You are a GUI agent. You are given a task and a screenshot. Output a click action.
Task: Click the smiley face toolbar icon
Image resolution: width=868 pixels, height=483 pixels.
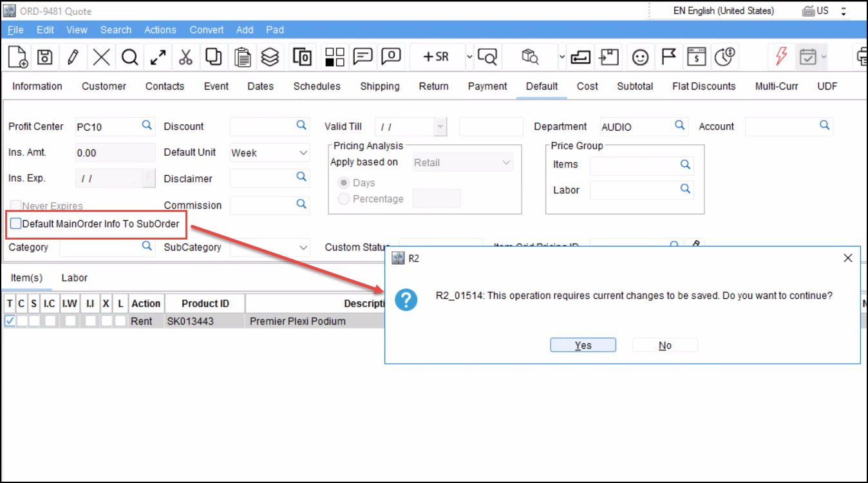coord(639,57)
